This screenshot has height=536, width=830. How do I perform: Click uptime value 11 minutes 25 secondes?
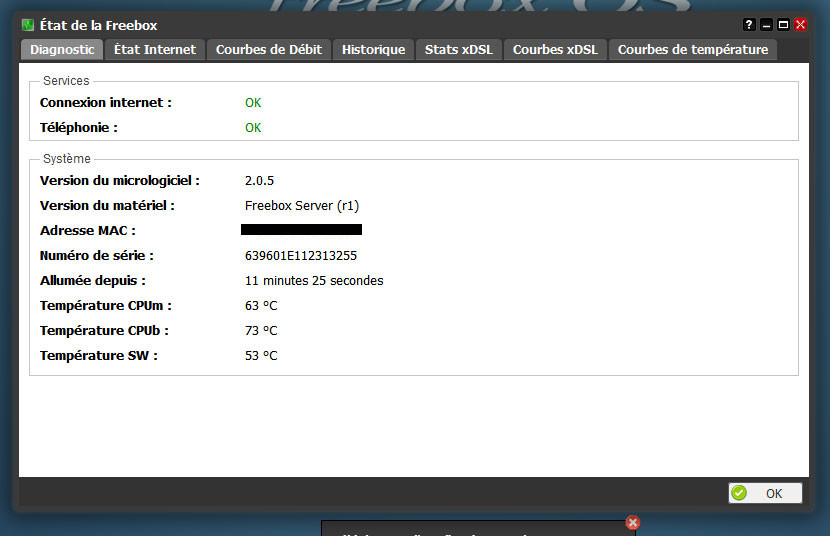(x=314, y=280)
